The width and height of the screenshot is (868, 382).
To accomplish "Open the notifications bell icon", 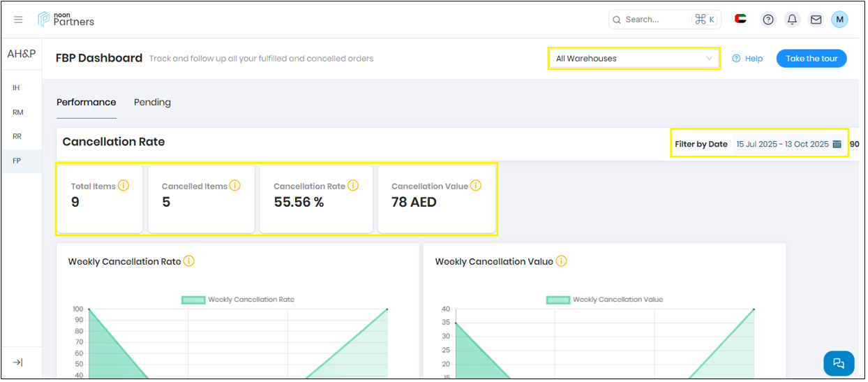I will click(792, 20).
